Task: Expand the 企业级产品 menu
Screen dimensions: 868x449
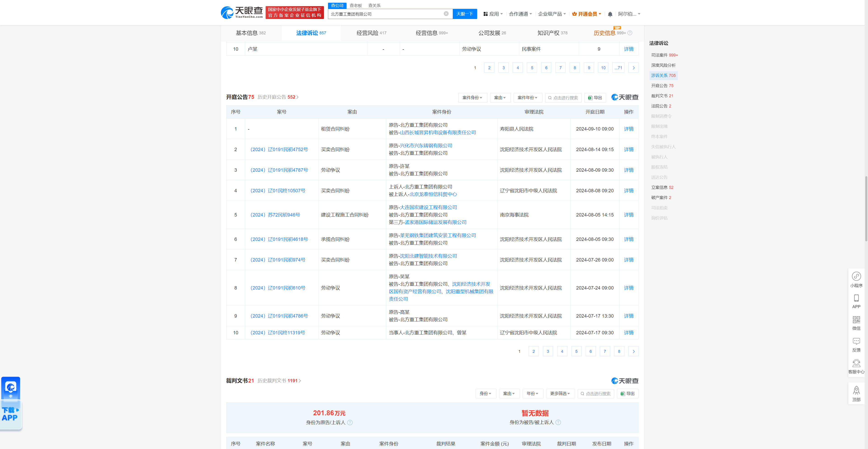Action: 552,14
